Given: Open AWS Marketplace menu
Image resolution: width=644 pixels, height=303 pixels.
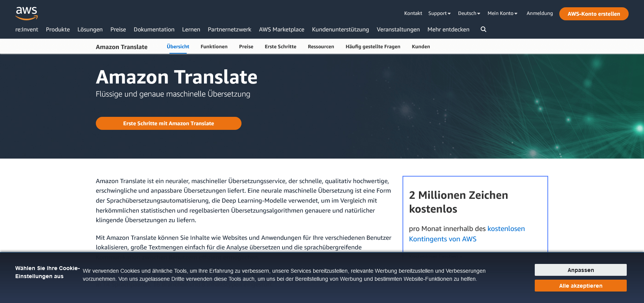Looking at the screenshot, I should coord(282,29).
